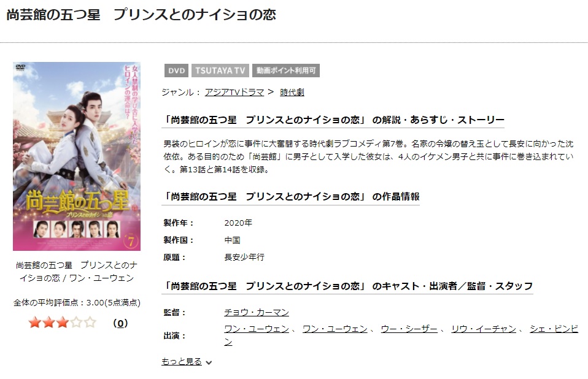Click the 動画ポイント利用可 badge
This screenshot has height=379, width=588.
click(286, 71)
